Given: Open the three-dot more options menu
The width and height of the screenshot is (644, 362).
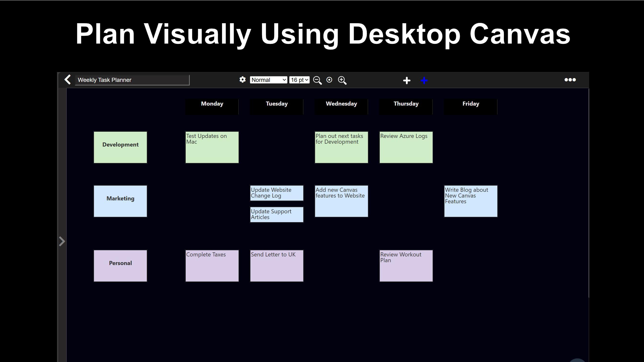Looking at the screenshot, I should 570,80.
